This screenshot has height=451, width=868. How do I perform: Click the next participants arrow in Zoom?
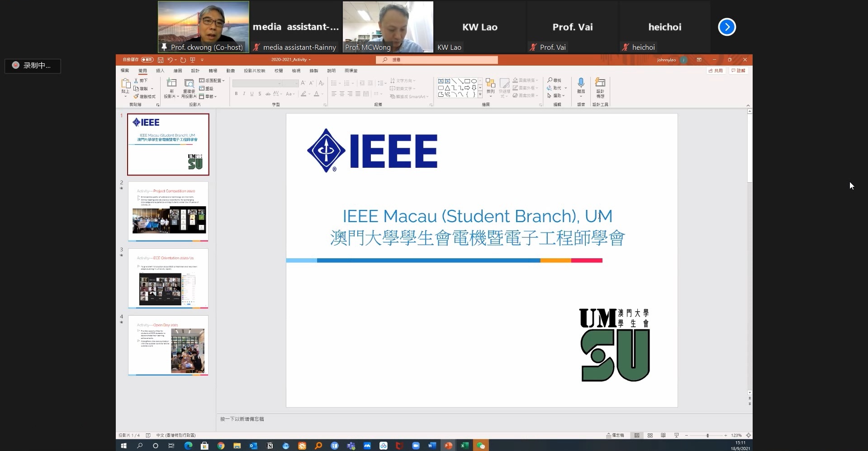click(x=727, y=27)
